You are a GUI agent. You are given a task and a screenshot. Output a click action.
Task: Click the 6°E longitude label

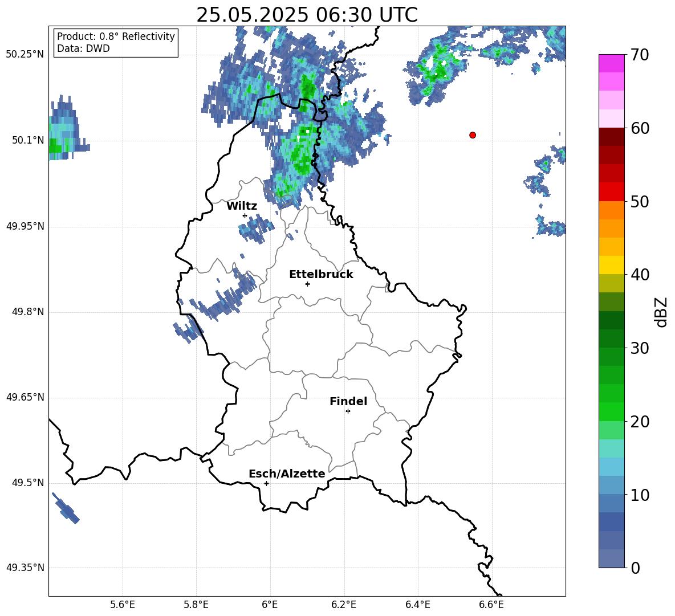tap(270, 605)
